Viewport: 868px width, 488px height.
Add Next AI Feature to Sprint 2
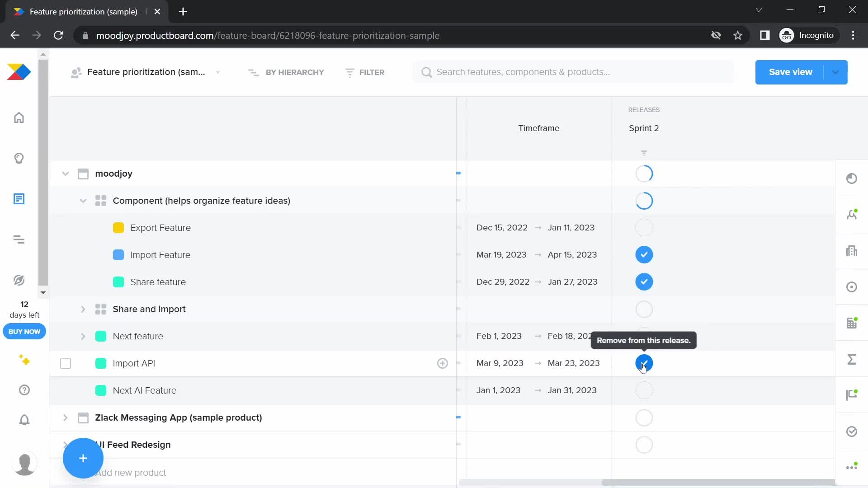[x=644, y=390]
